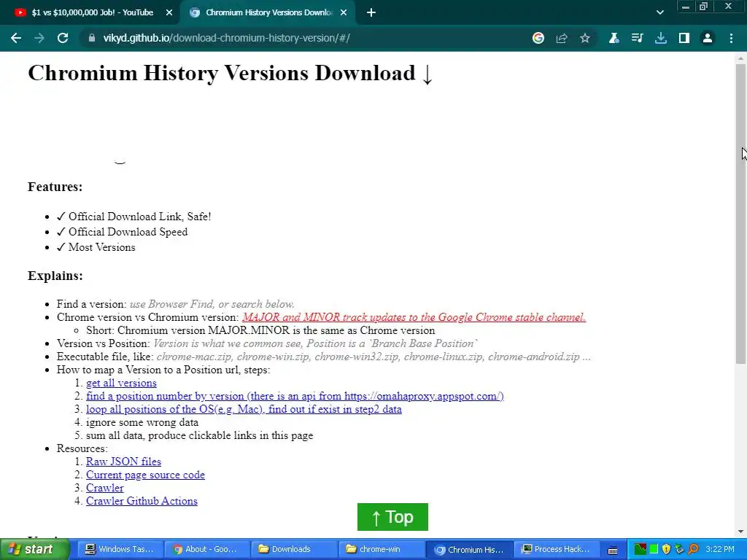Click the 'Features:' heading

(55, 187)
